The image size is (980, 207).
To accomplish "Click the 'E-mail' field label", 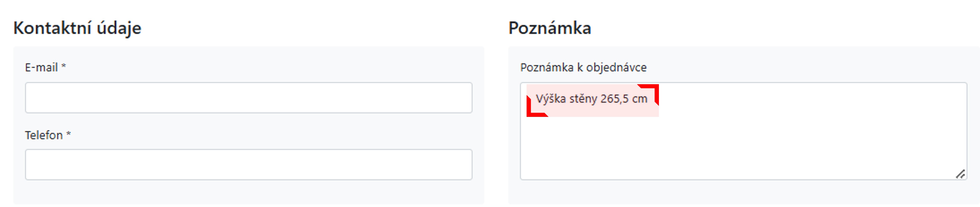I will pos(41,68).
